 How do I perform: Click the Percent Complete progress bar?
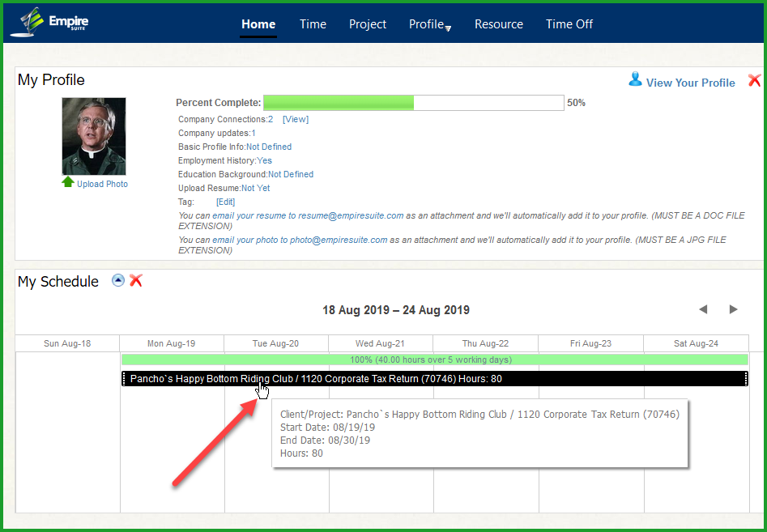[x=413, y=103]
